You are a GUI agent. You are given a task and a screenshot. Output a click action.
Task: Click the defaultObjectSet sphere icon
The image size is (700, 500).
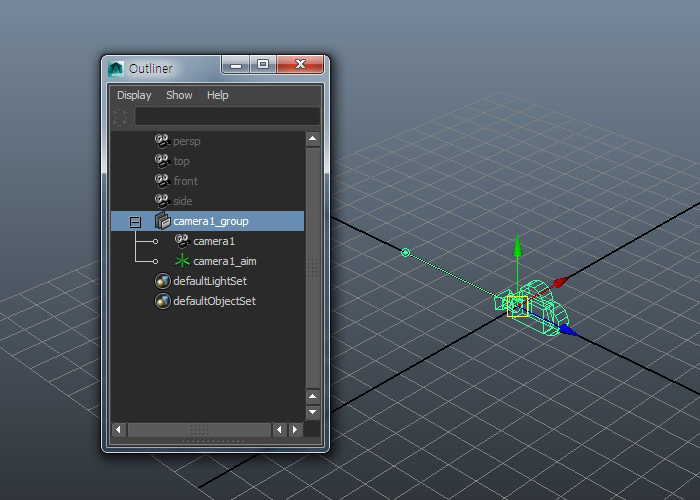click(x=162, y=301)
